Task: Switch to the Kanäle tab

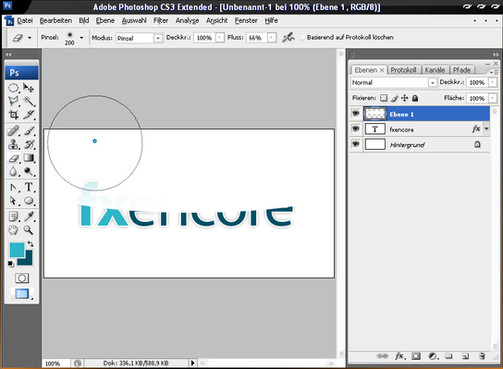Action: (x=435, y=70)
